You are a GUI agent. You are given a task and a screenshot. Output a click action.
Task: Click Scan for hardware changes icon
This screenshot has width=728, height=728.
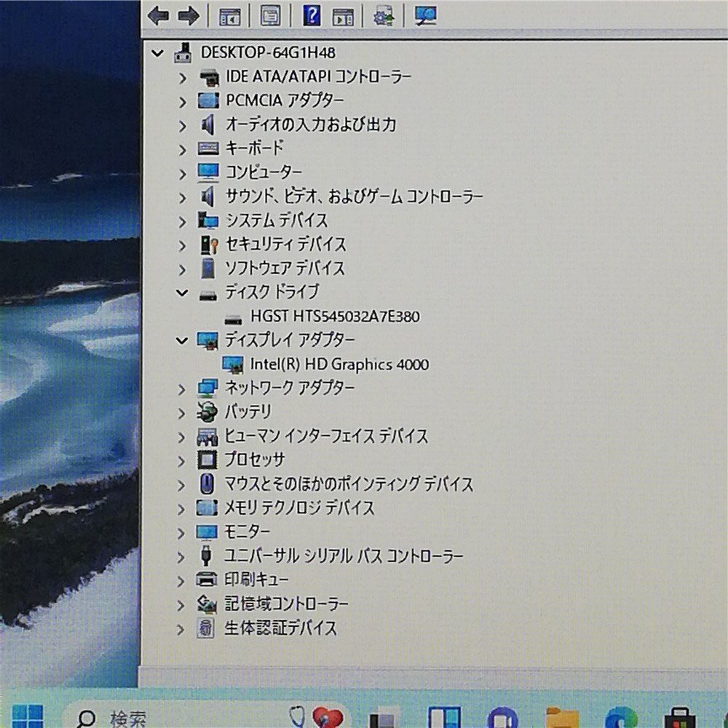click(x=425, y=16)
